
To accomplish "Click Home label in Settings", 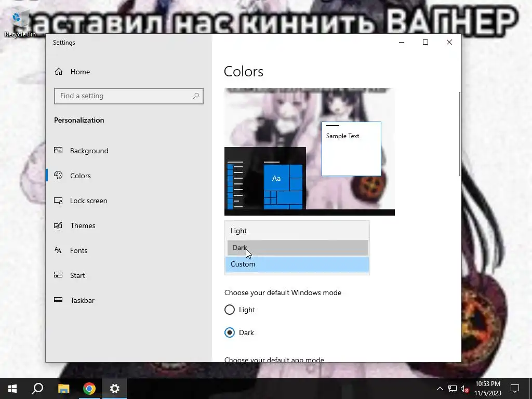I will [x=80, y=72].
